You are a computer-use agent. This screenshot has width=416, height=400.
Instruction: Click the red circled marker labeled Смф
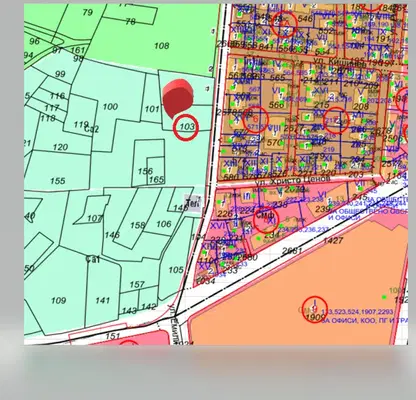(x=266, y=220)
